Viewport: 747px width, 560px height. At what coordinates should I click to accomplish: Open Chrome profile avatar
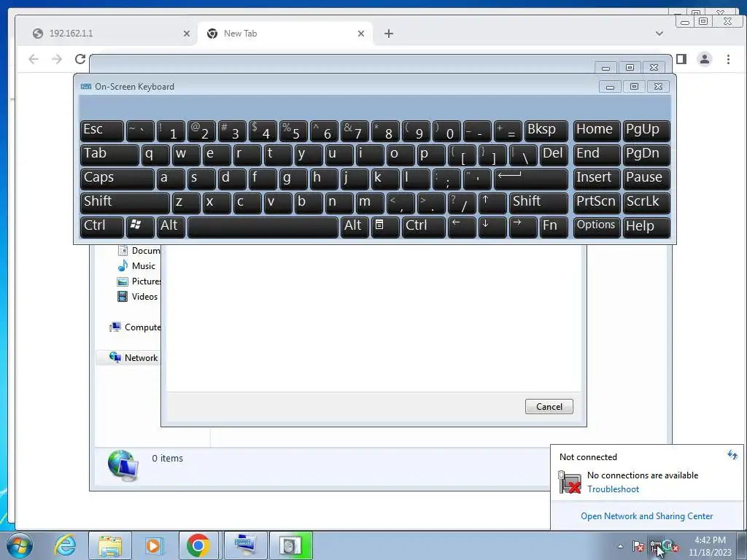click(705, 59)
